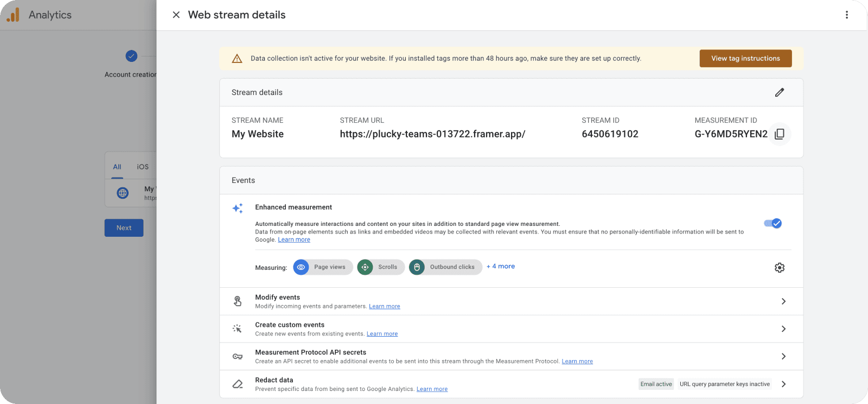Copy the Measurement ID to clipboard

click(780, 134)
